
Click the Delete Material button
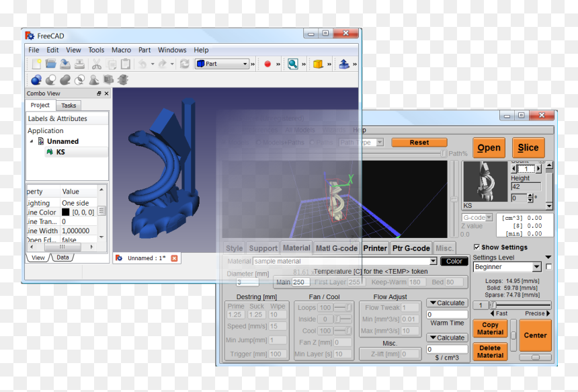[490, 352]
